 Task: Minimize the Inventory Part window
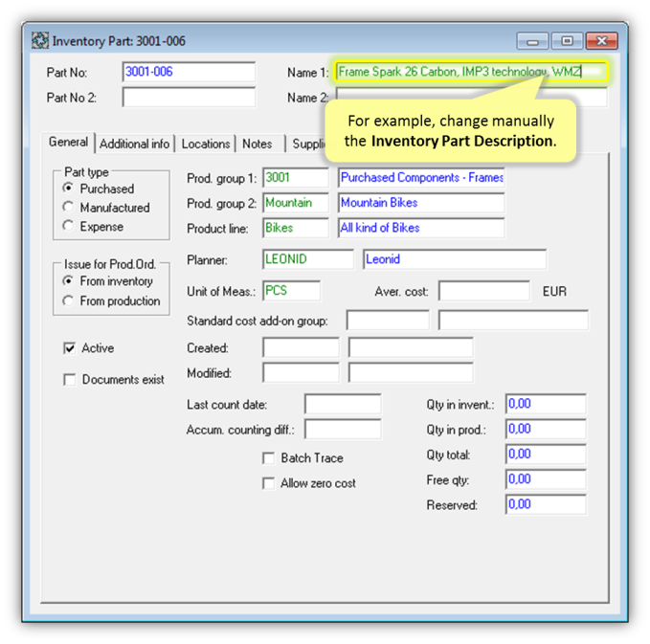tap(532, 41)
